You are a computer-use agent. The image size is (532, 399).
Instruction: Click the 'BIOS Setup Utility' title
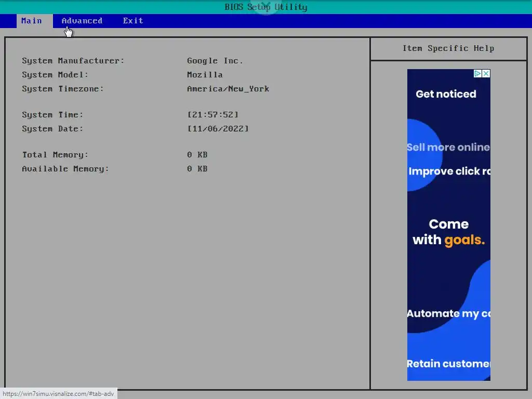266,7
